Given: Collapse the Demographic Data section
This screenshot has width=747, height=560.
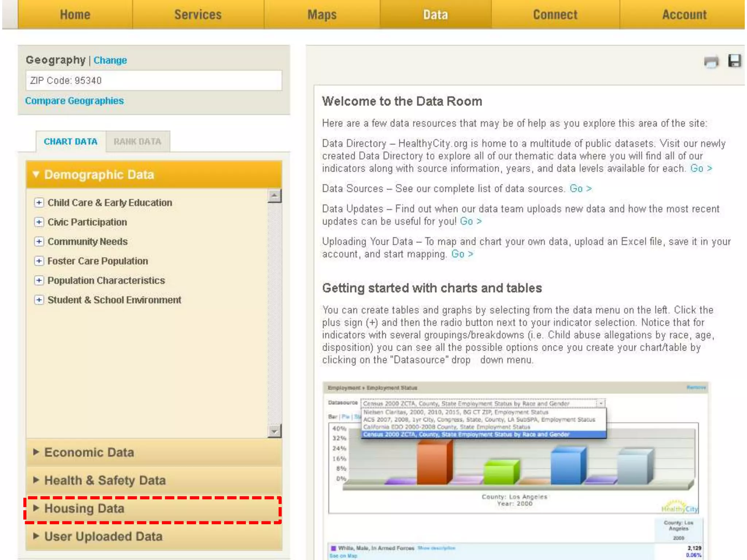Looking at the screenshot, I should point(98,175).
